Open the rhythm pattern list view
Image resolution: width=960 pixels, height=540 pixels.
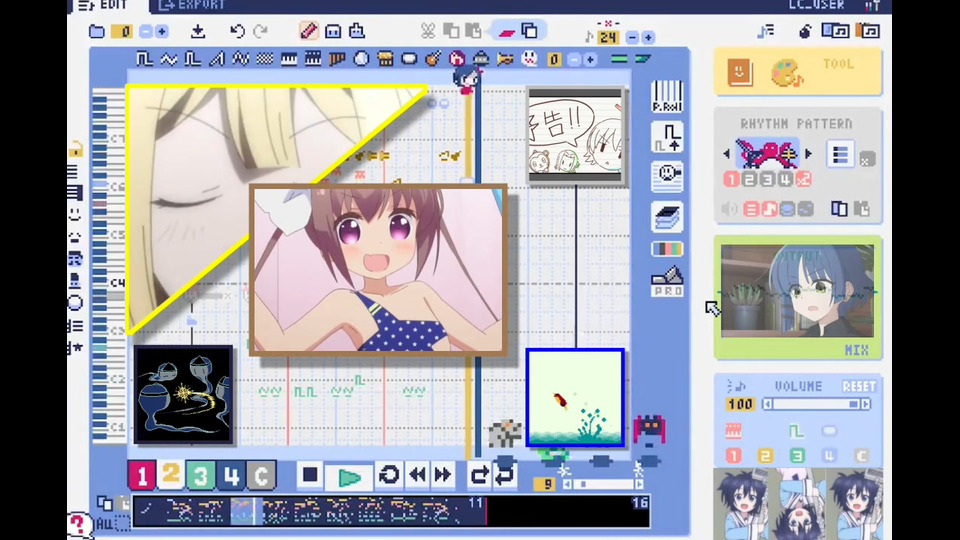pyautogui.click(x=840, y=155)
